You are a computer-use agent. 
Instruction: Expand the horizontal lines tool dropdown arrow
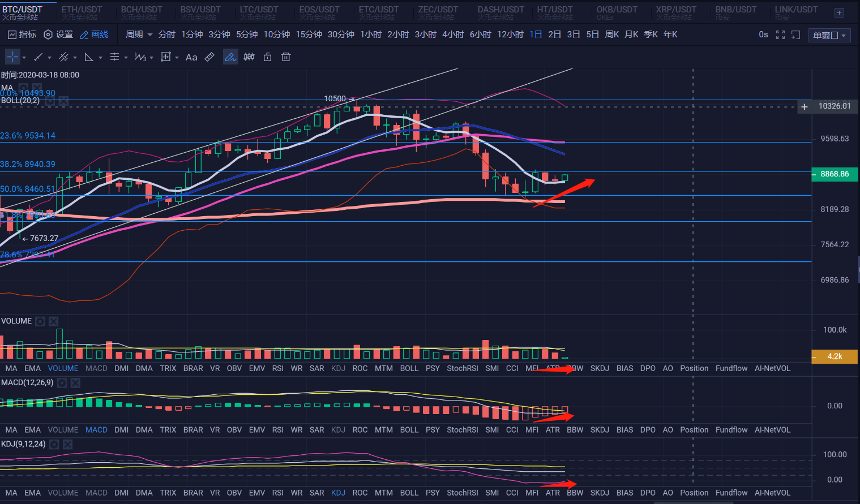pos(126,58)
